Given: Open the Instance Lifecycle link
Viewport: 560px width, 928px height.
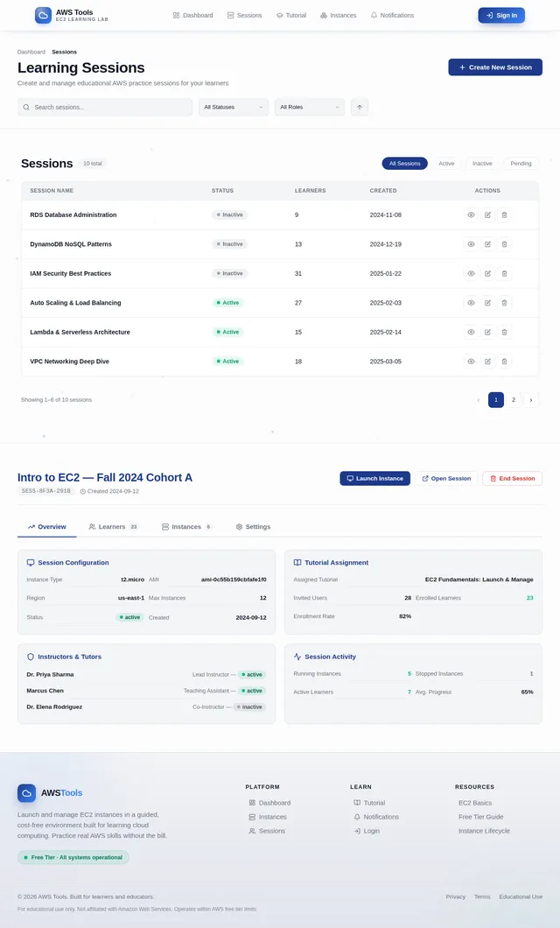Looking at the screenshot, I should pos(484,831).
